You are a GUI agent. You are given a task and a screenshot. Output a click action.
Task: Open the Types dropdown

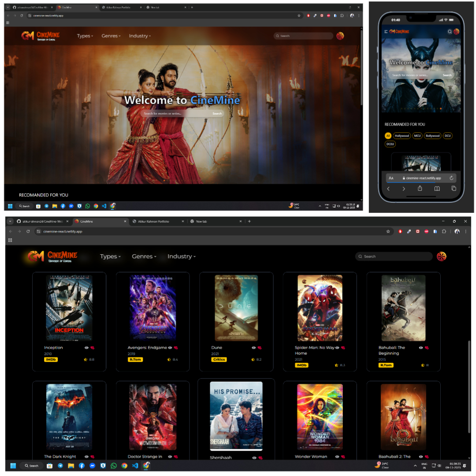coord(110,256)
